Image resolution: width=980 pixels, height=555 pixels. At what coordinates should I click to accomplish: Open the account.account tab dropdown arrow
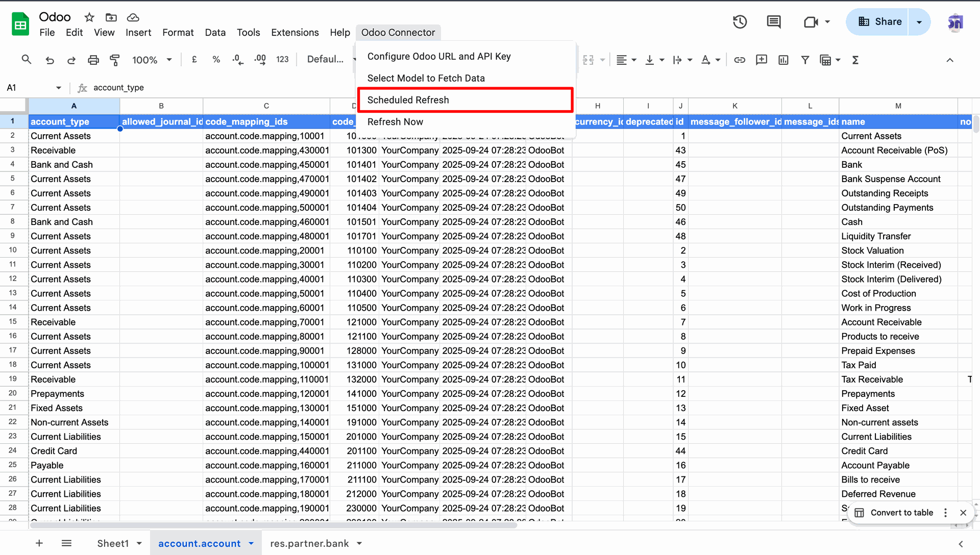pos(251,544)
